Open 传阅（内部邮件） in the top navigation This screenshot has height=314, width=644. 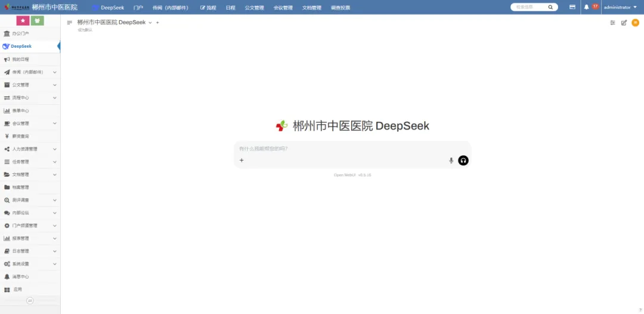[171, 7]
